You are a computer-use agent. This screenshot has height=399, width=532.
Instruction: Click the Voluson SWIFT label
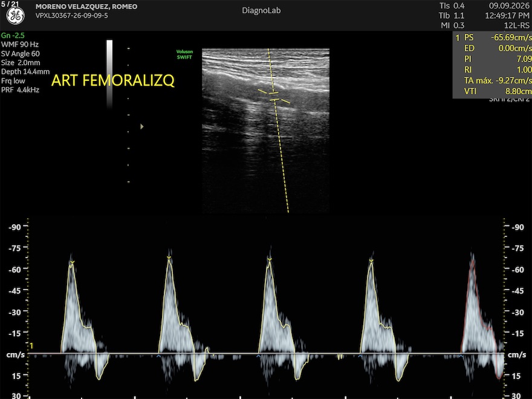(184, 54)
